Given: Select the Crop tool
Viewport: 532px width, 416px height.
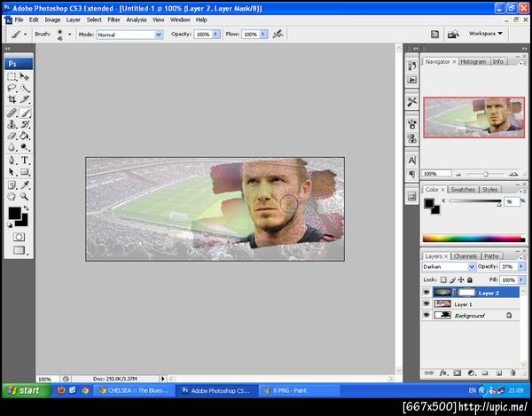Looking at the screenshot, I should pyautogui.click(x=12, y=100).
